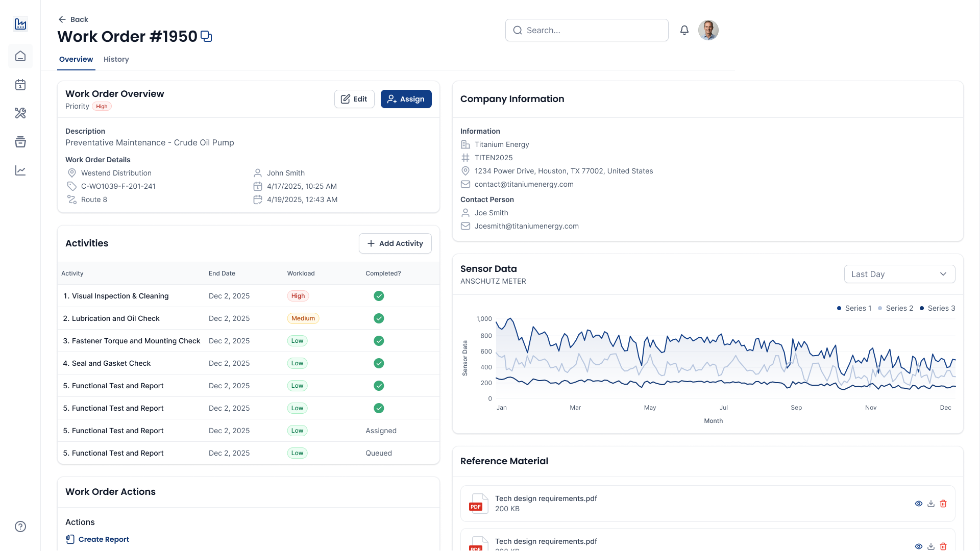Screen dimensions: 980x551
Task: Download Tech design requirements.pdf
Action: pyautogui.click(x=931, y=504)
